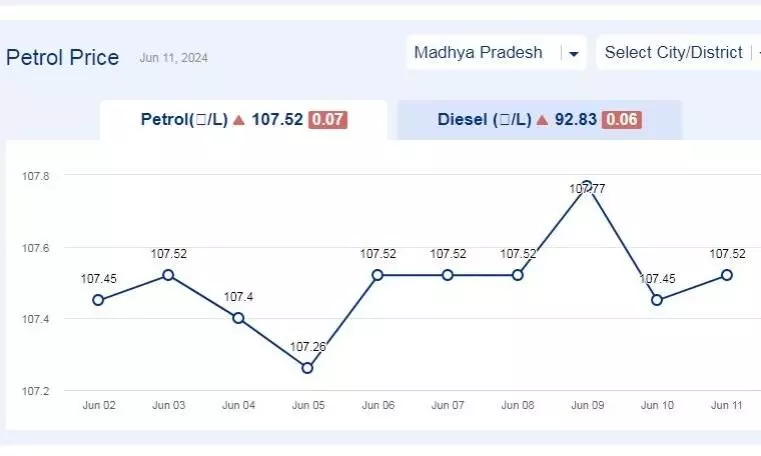Click the Jun 10 data point at 107.45

click(x=657, y=300)
